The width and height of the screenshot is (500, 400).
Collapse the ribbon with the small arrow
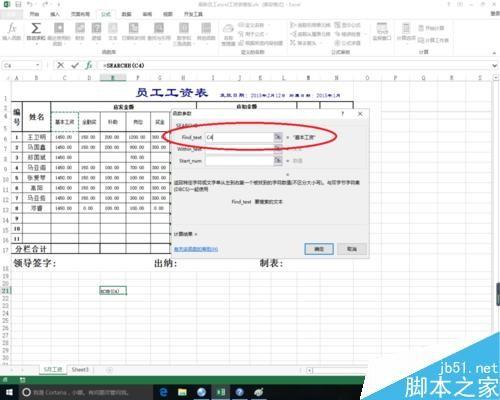494,53
